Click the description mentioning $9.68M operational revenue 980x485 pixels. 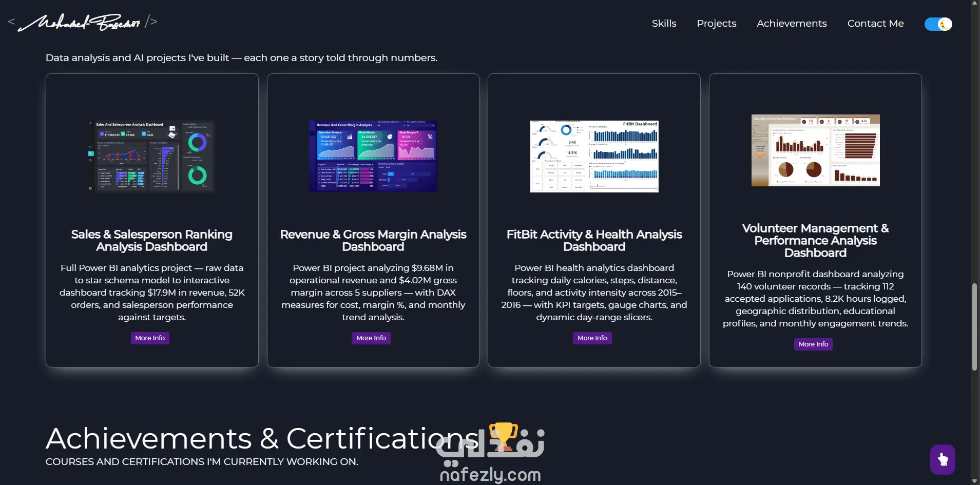coord(373,293)
